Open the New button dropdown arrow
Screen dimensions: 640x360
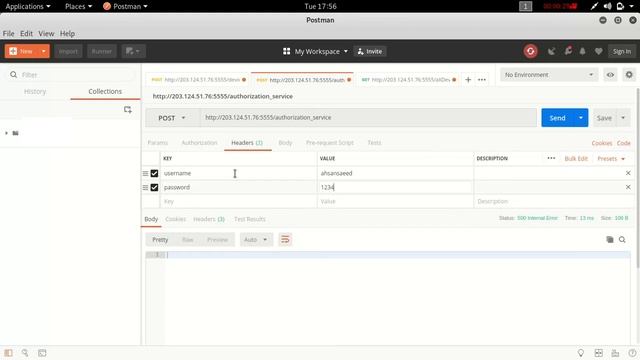(x=43, y=51)
